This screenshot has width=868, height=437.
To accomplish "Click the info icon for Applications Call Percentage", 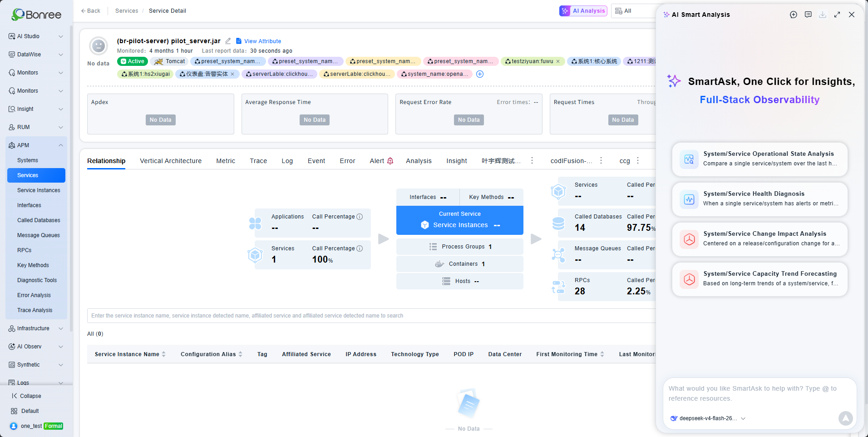I will [x=360, y=217].
